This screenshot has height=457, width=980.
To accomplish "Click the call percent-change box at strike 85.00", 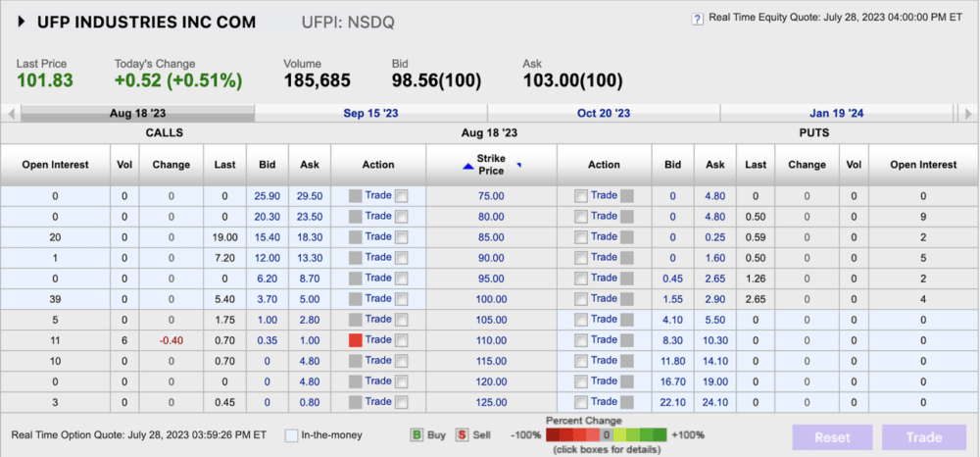I will [x=355, y=237].
